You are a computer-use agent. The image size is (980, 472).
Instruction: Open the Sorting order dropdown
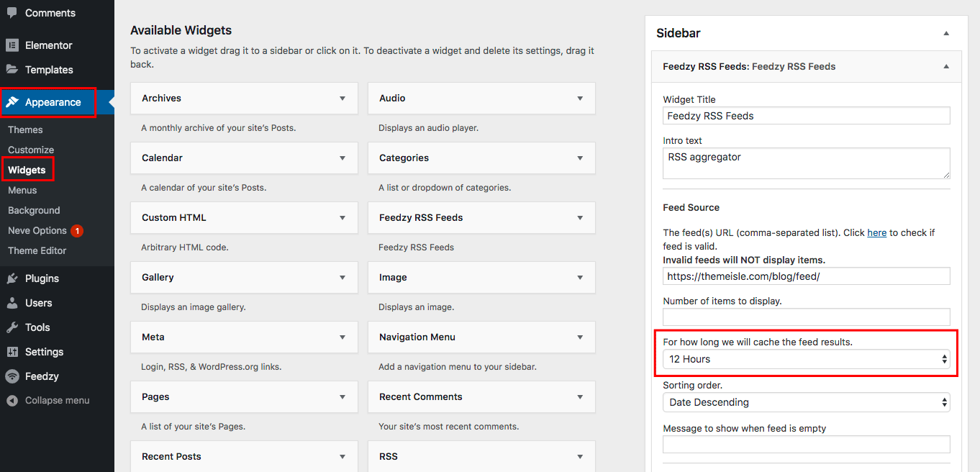(x=806, y=402)
